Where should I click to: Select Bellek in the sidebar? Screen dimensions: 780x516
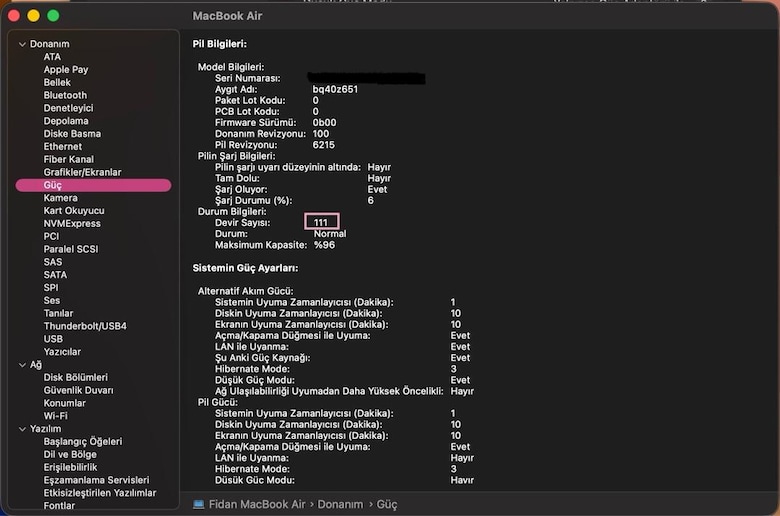pyautogui.click(x=57, y=83)
